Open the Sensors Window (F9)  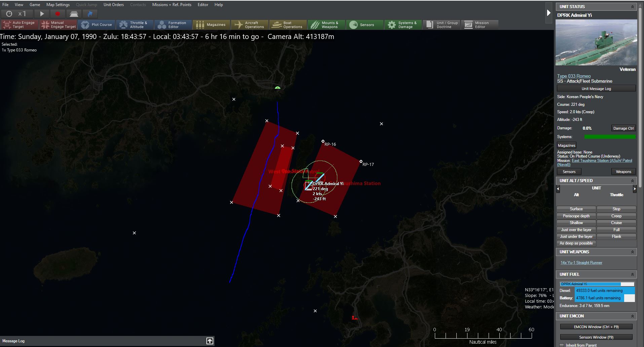(596, 337)
